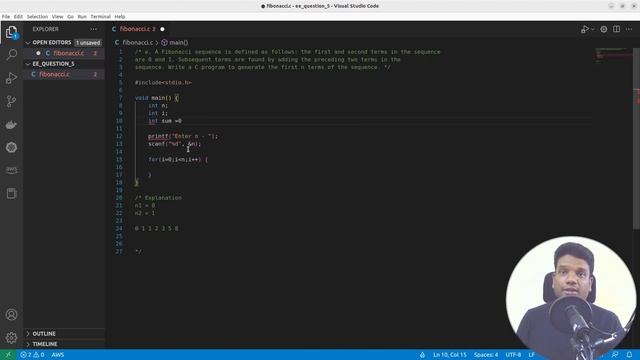Open the View menu
Viewport: 640px width, 360px height.
(x=57, y=17)
